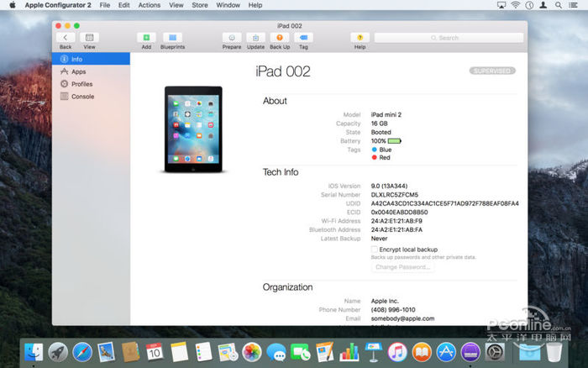
Task: Click the Back Up toolbar icon
Action: pos(280,38)
